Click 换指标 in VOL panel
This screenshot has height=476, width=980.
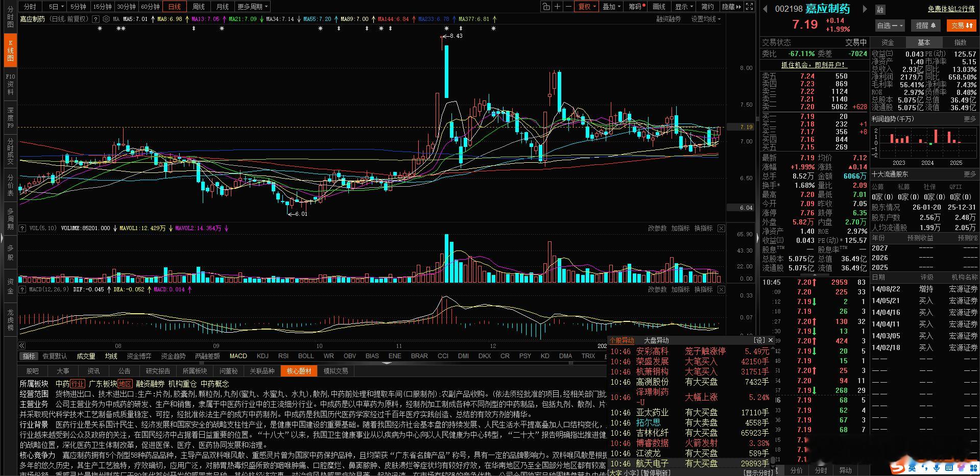pyautogui.click(x=703, y=229)
